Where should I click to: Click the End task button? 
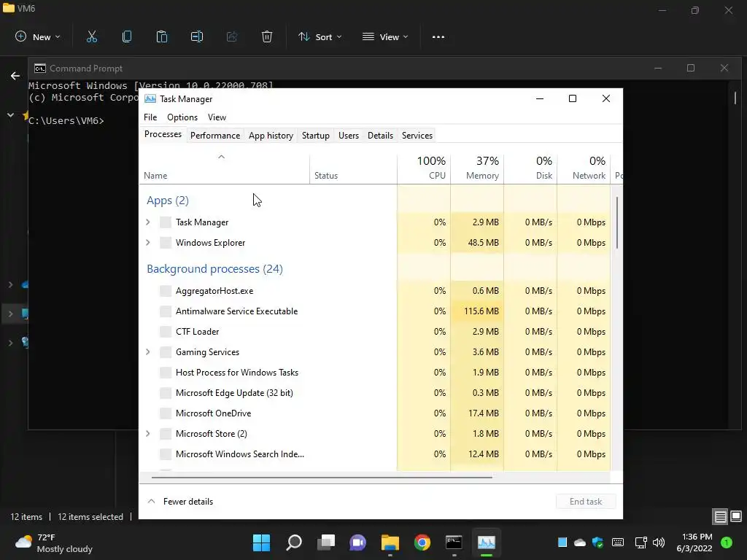(x=586, y=502)
